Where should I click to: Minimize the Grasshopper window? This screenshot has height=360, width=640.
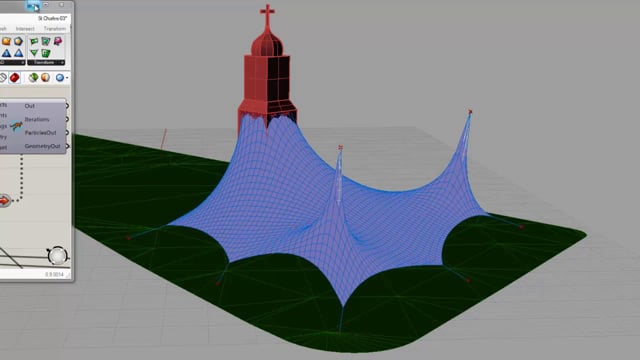click(33, 5)
